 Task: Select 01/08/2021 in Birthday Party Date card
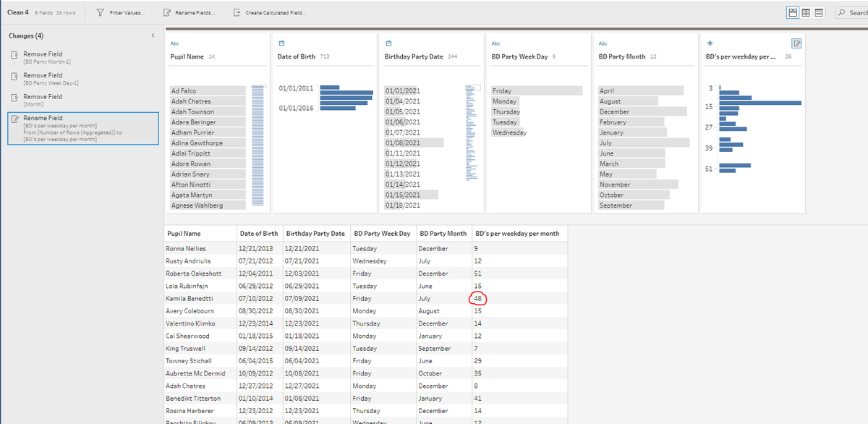pos(414,143)
